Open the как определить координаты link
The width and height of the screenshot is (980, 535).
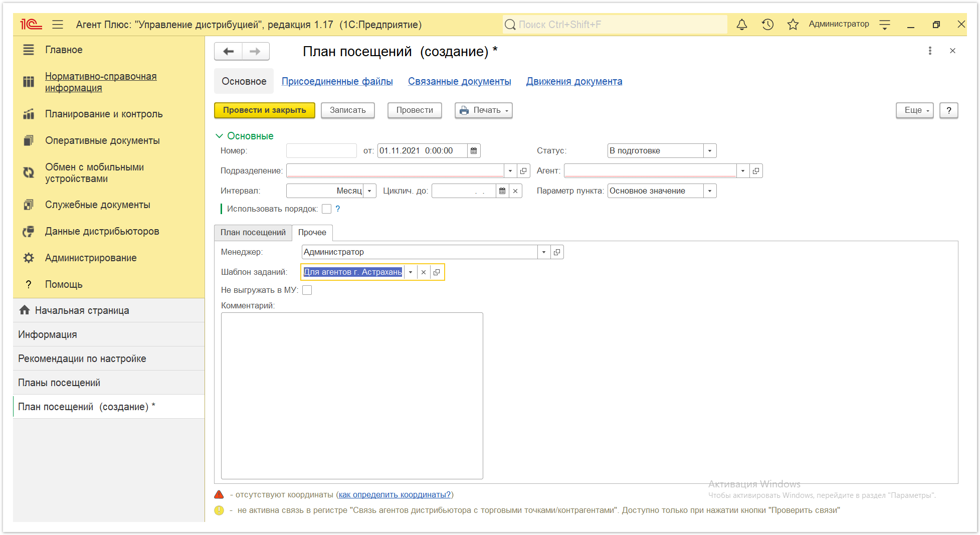coord(395,494)
